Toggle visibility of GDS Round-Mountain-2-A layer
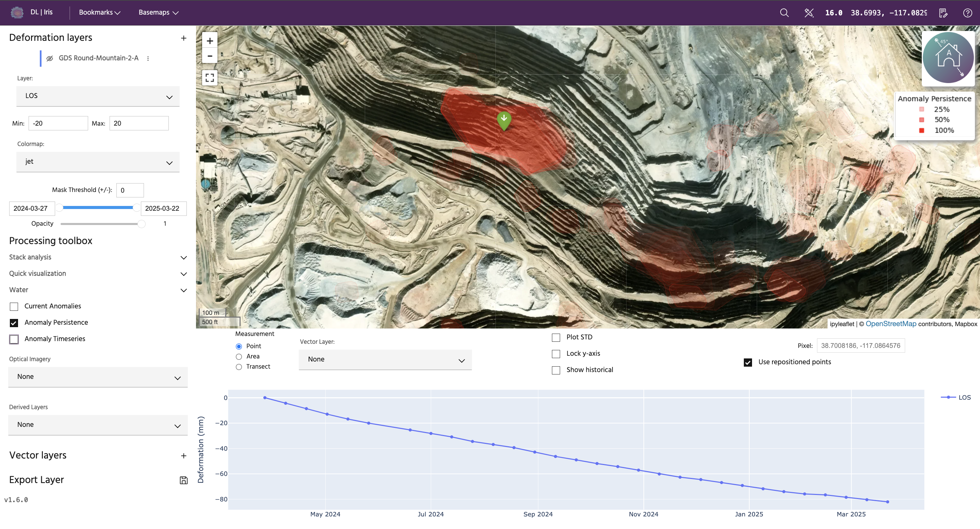 (x=49, y=58)
